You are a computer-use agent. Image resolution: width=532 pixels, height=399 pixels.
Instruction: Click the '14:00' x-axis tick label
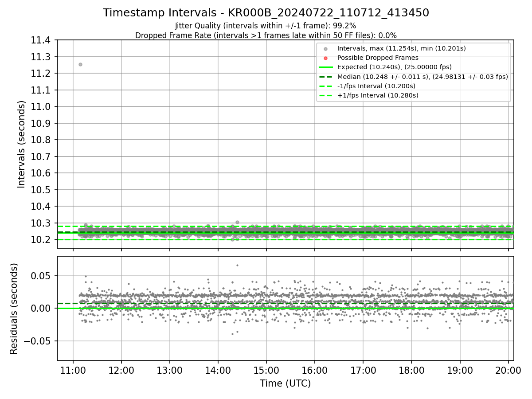(218, 370)
